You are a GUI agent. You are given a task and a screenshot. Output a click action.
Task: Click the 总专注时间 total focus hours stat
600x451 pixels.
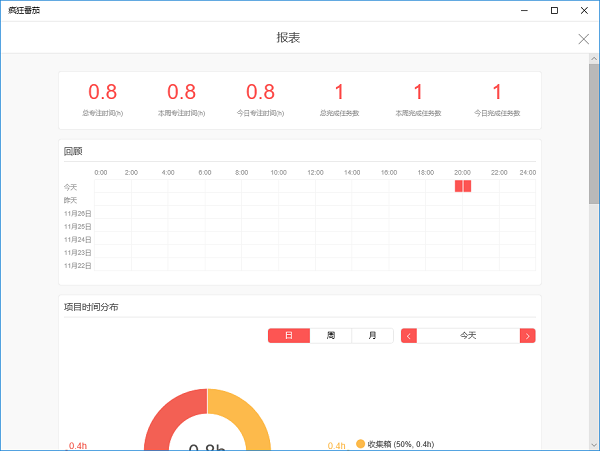tap(103, 99)
